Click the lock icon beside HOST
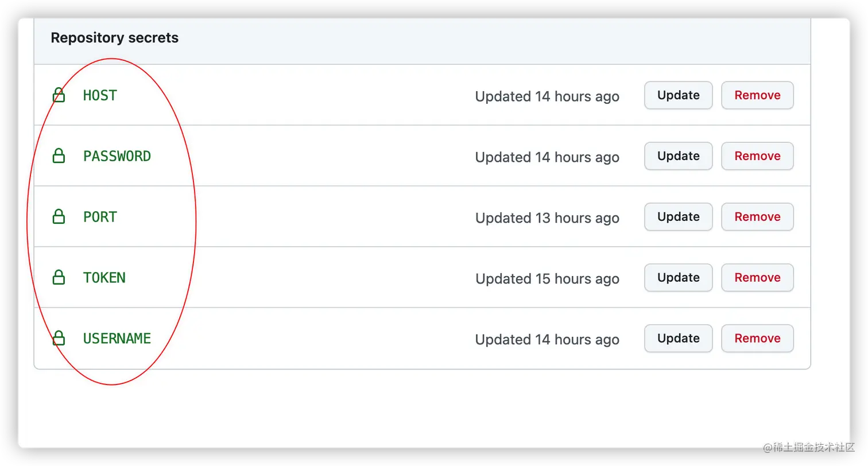This screenshot has height=466, width=868. coord(59,95)
